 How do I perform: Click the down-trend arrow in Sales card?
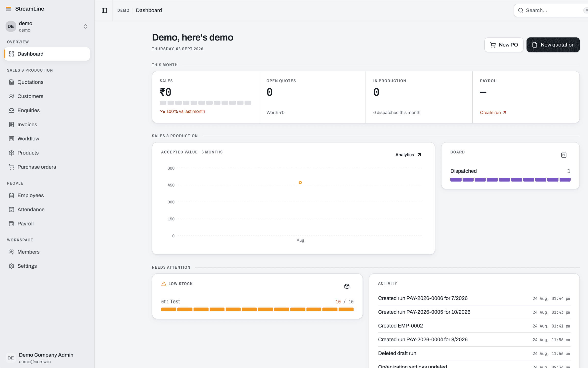point(162,111)
